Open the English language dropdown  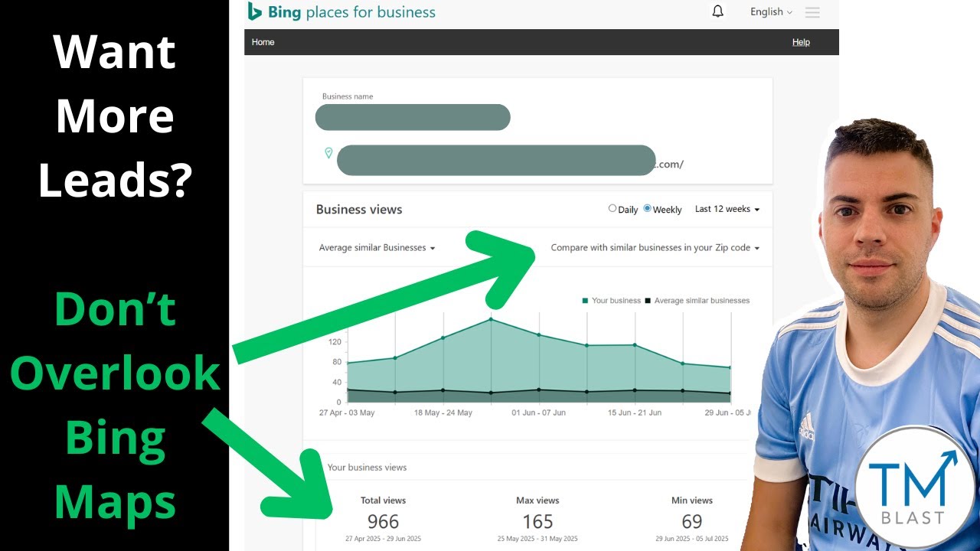pos(771,12)
